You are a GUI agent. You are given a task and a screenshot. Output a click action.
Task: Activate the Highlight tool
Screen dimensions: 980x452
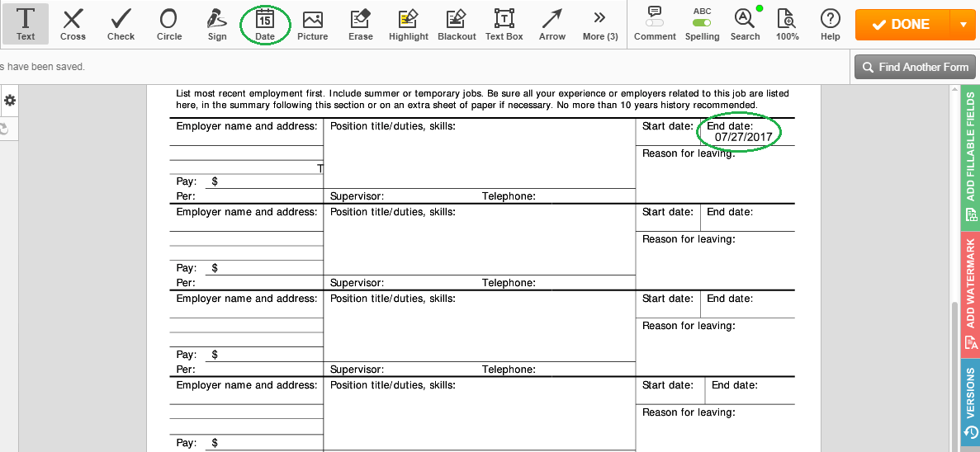click(409, 24)
